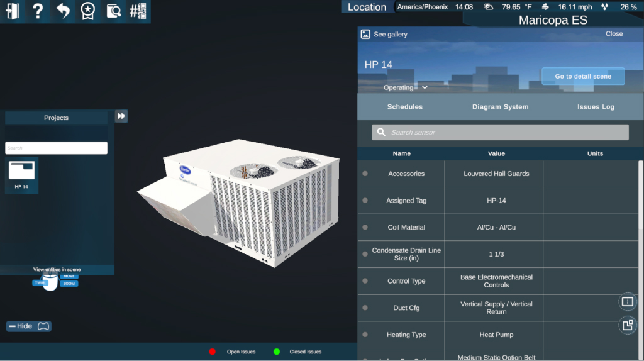Click the Search sensor input field

501,132
